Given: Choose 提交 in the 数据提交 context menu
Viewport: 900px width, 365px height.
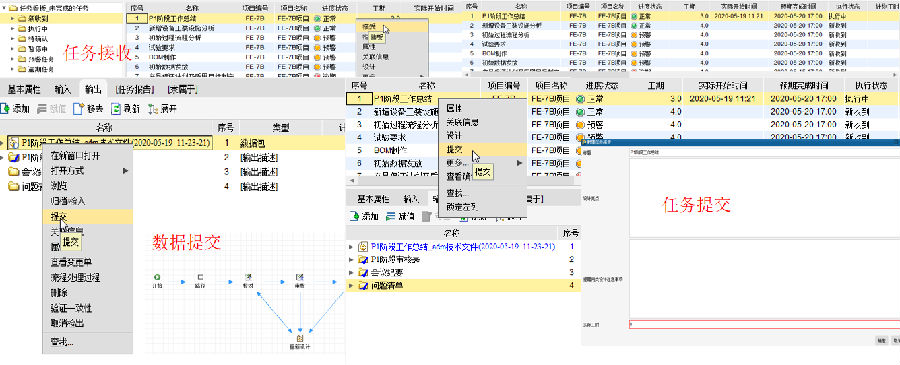Looking at the screenshot, I should click(88, 216).
